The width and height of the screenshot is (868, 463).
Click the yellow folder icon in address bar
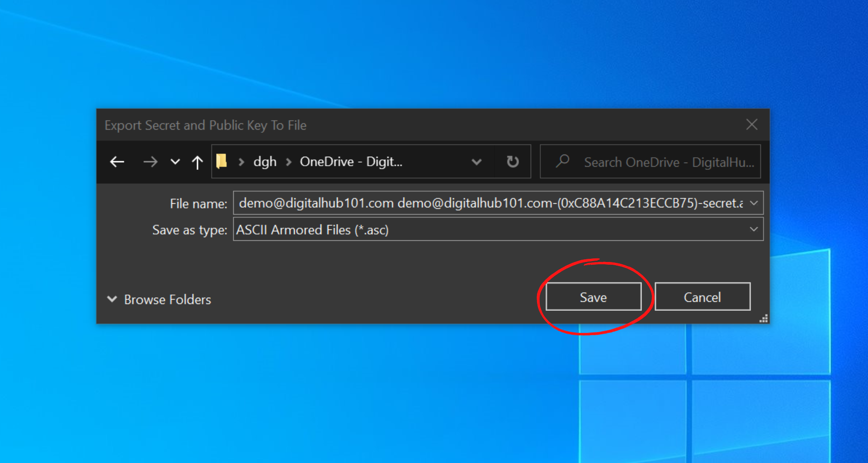point(222,161)
